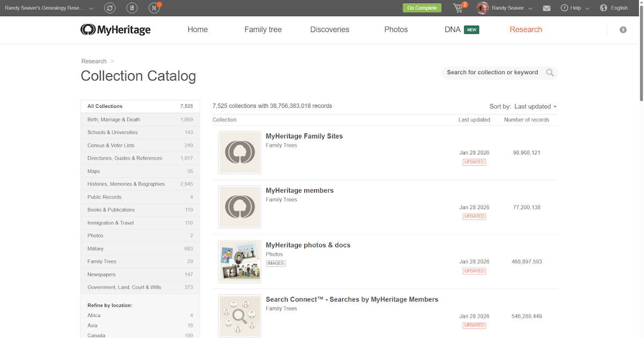The width and height of the screenshot is (644, 338).
Task: Filter by Books & Publications
Action: tap(140, 210)
